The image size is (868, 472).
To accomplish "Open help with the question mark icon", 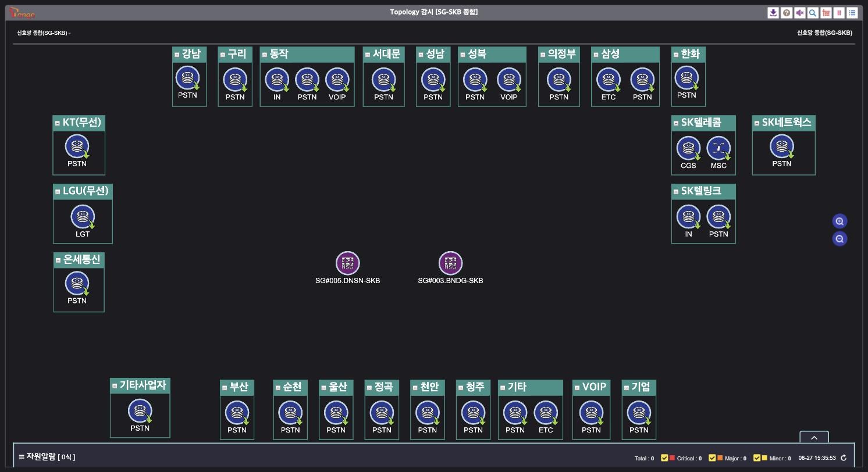I will 787,13.
